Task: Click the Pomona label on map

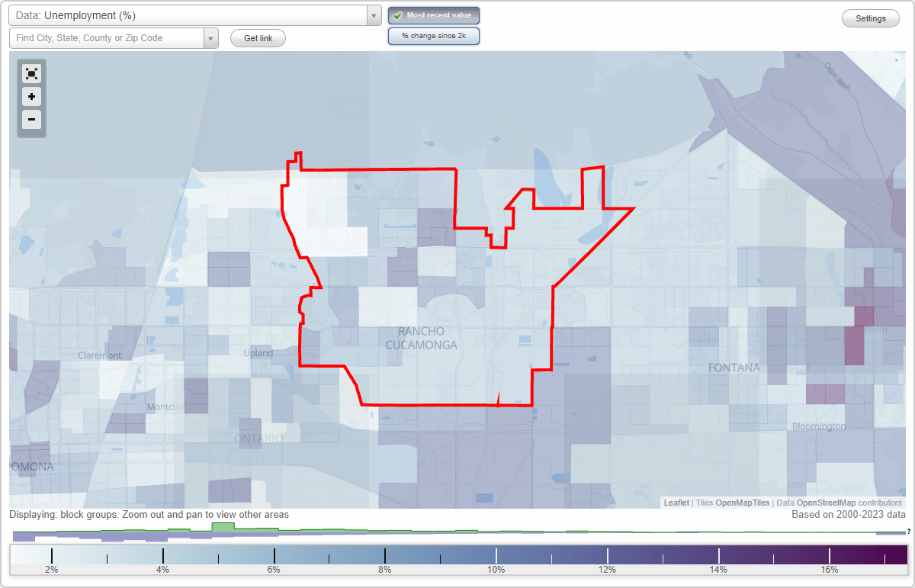Action: (32, 467)
